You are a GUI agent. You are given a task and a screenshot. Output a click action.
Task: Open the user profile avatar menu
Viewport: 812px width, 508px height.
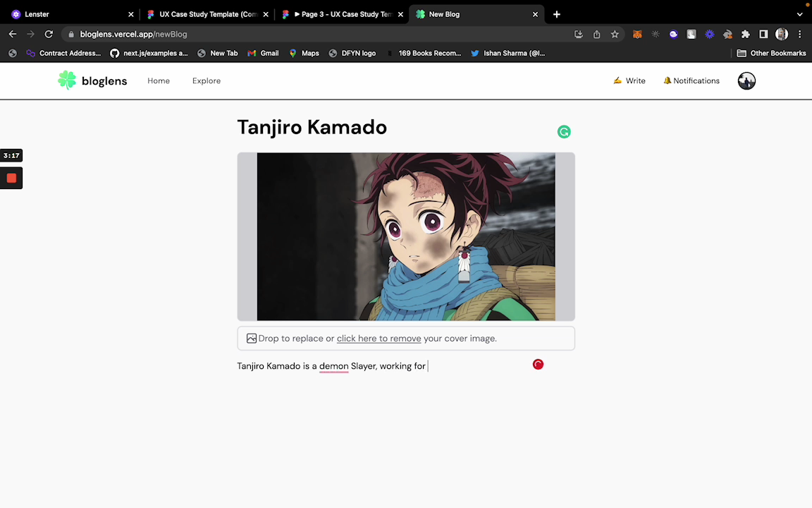point(746,81)
